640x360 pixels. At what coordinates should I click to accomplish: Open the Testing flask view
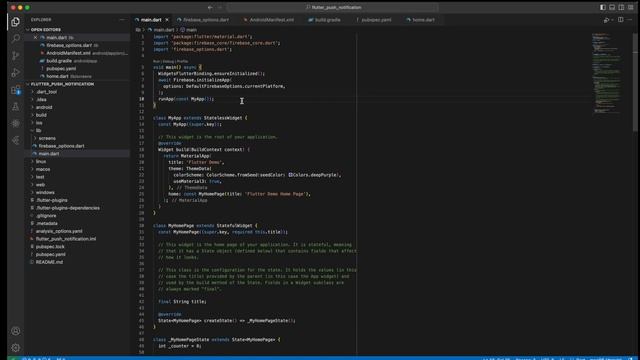point(16,107)
